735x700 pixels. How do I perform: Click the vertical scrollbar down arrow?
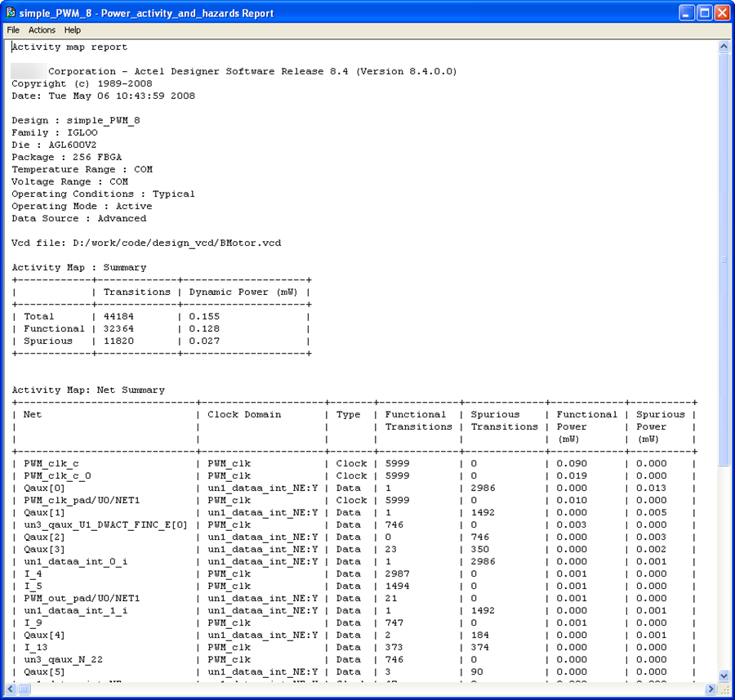point(724,675)
